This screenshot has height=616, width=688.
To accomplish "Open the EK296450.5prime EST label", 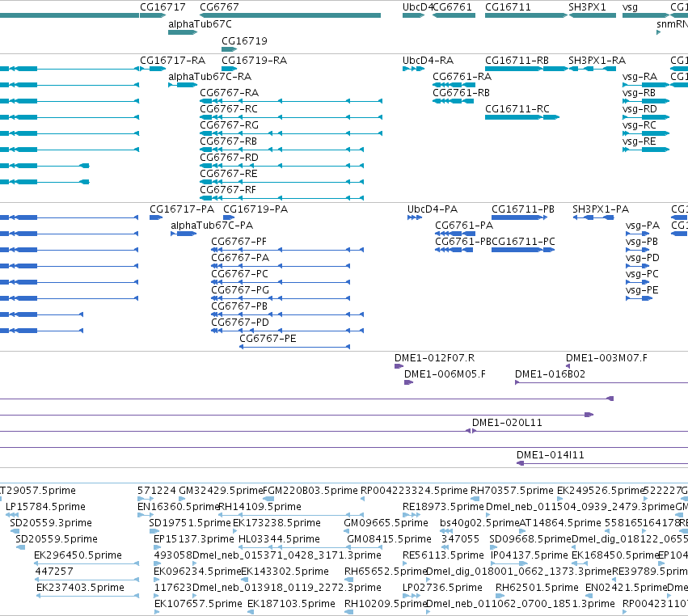I will [78, 555].
